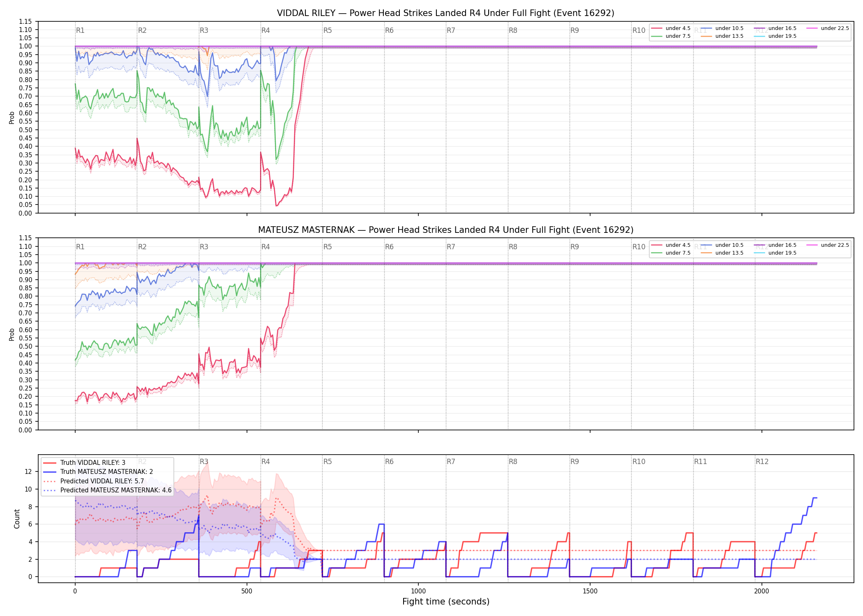The height and width of the screenshot is (616, 863).
Task: Click the R6 round marker in bottom chart
Action: click(389, 462)
